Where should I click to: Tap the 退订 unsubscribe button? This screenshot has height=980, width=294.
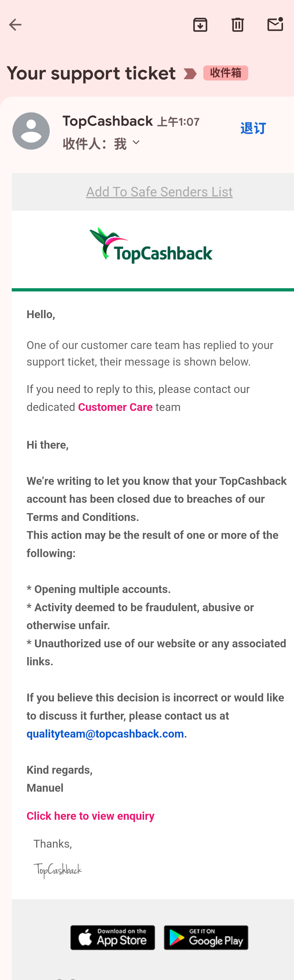253,129
